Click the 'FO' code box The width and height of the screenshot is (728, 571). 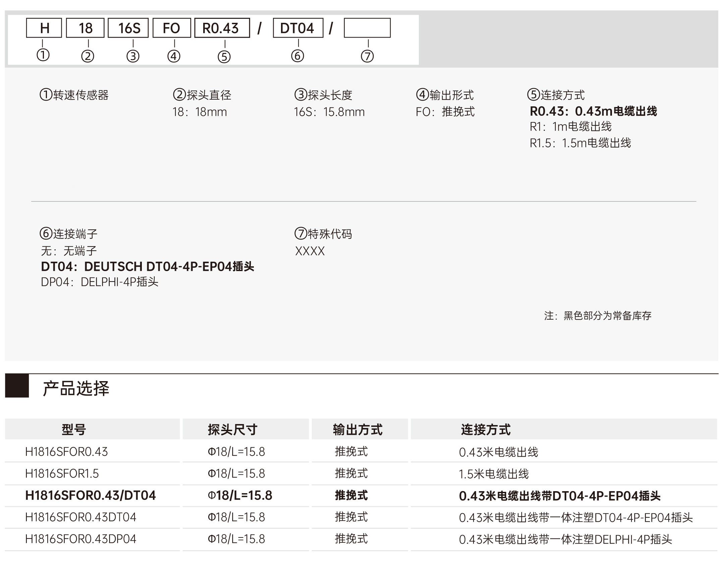tap(172, 28)
